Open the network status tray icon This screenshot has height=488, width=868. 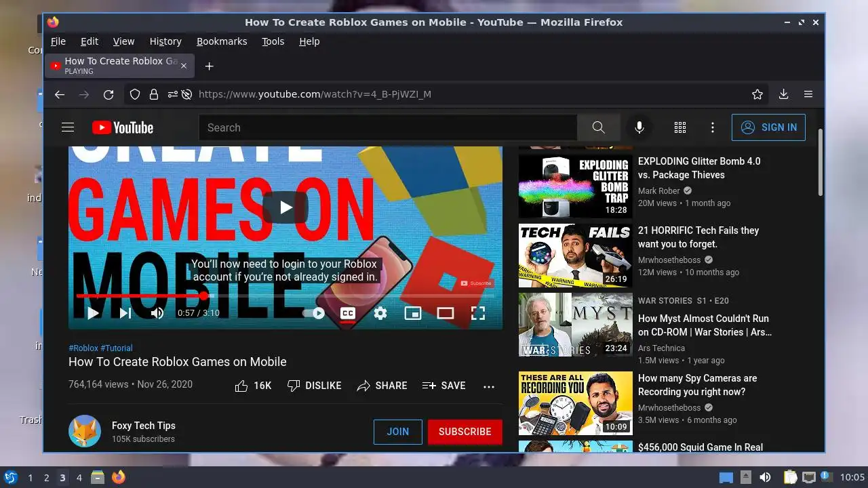[x=809, y=477]
